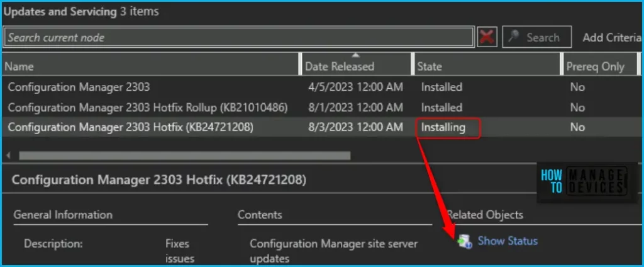
Task: Click Add Criteria
Action: pos(611,37)
